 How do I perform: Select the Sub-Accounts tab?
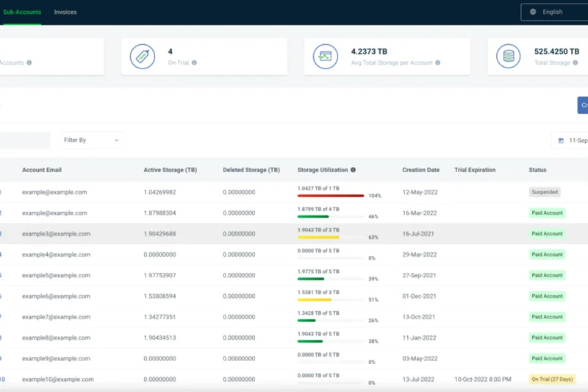coord(22,13)
